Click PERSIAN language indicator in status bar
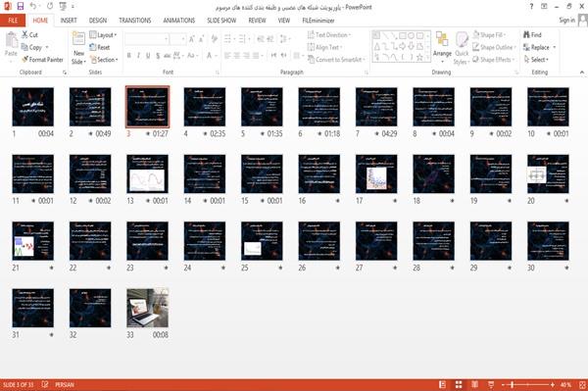This screenshot has width=588, height=391. [65, 384]
